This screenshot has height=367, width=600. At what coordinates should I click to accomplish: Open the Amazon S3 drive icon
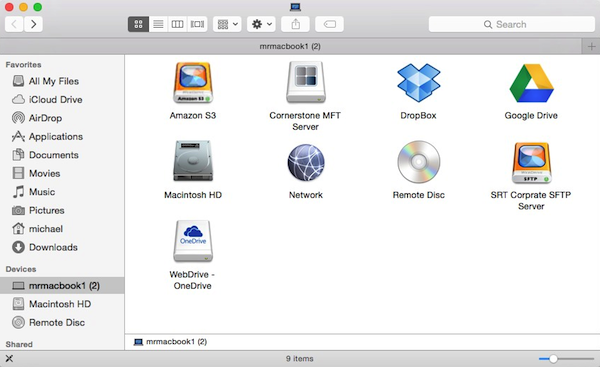click(x=193, y=83)
